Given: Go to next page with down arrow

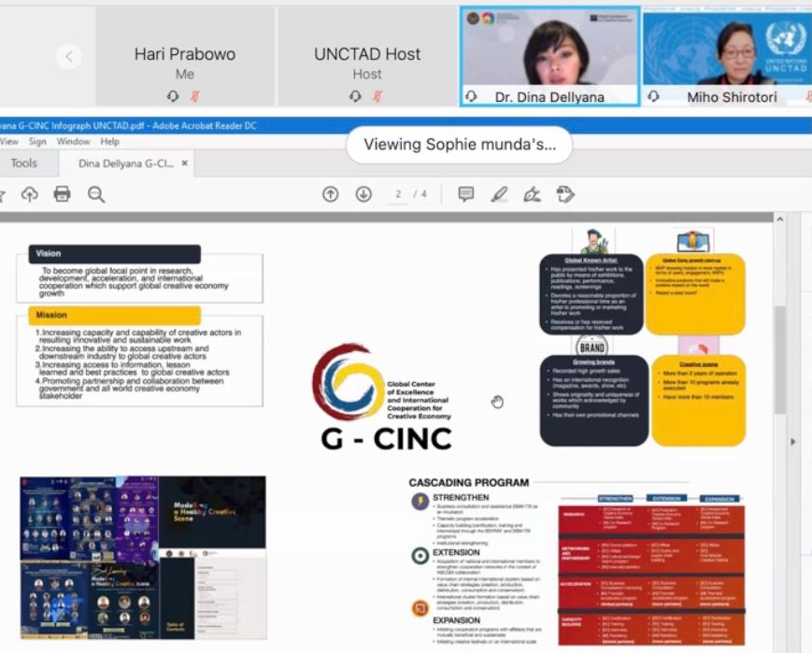Looking at the screenshot, I should tap(363, 194).
